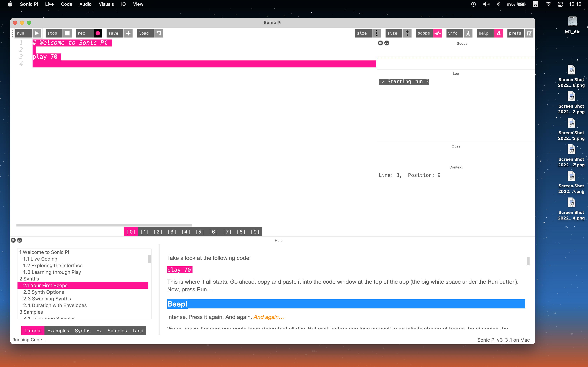Image resolution: width=588 pixels, height=367 pixels.
Task: Start recording with the rec circle icon
Action: click(98, 33)
